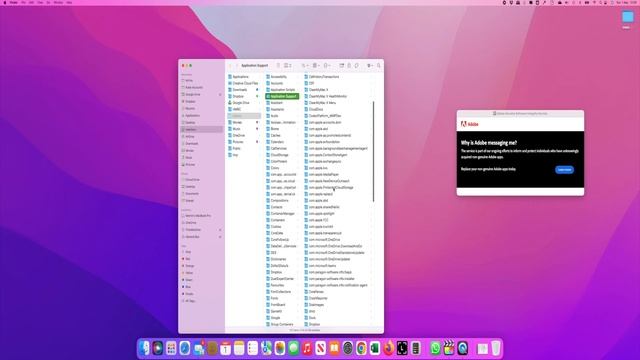Go back in Finder history
The width and height of the screenshot is (640, 360).
tap(230, 65)
